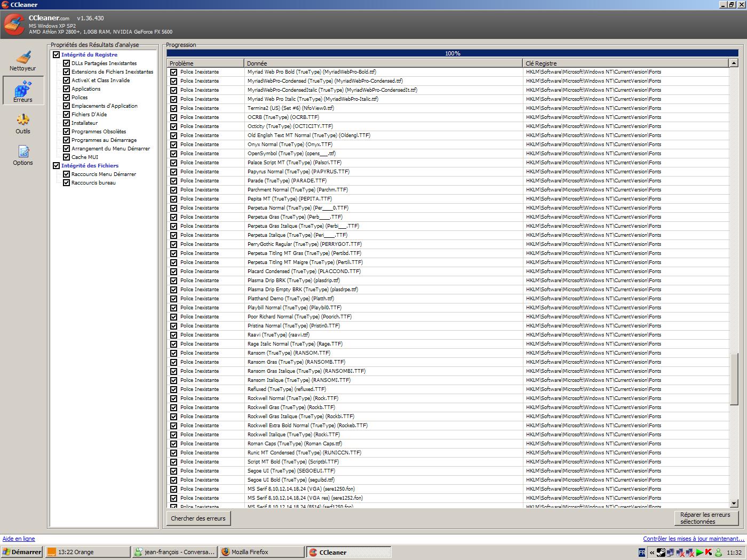Expand hidden system tray icons chevron
The image size is (747, 560).
(x=651, y=553)
